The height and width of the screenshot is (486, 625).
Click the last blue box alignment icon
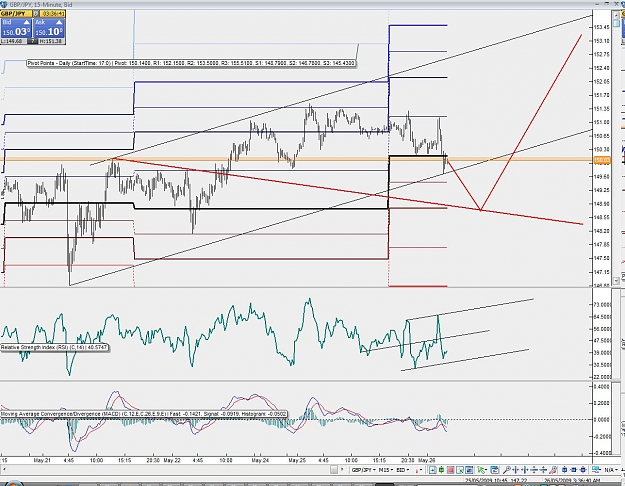583,470
